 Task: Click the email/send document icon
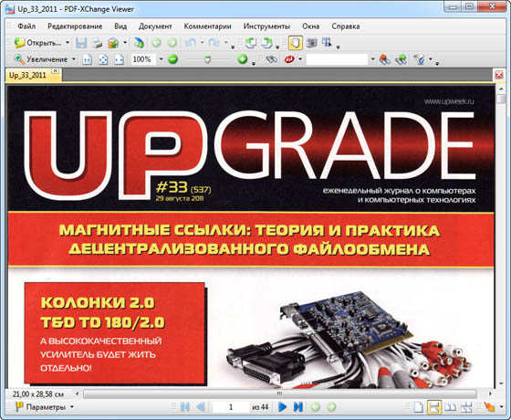113,43
